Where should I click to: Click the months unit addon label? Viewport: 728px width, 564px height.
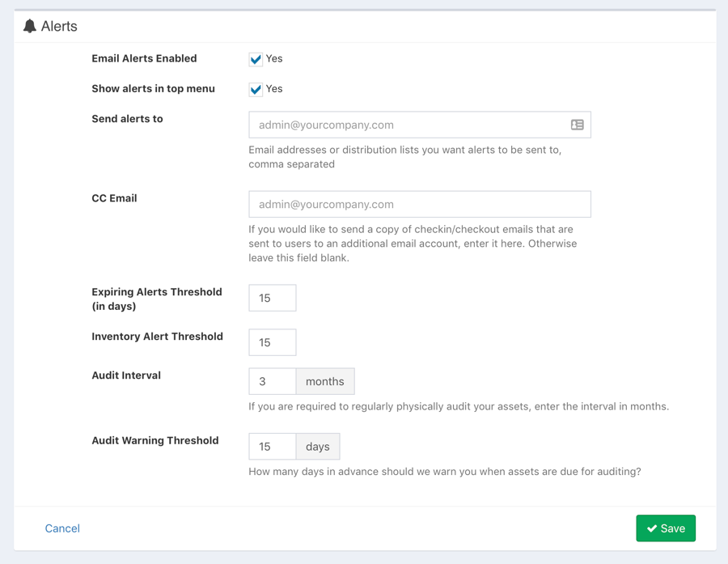point(325,381)
